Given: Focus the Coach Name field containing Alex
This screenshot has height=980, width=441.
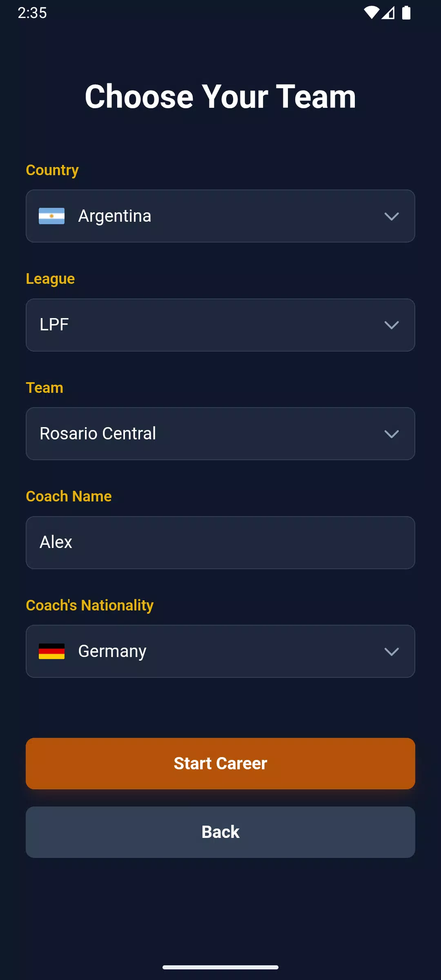Looking at the screenshot, I should (x=220, y=543).
